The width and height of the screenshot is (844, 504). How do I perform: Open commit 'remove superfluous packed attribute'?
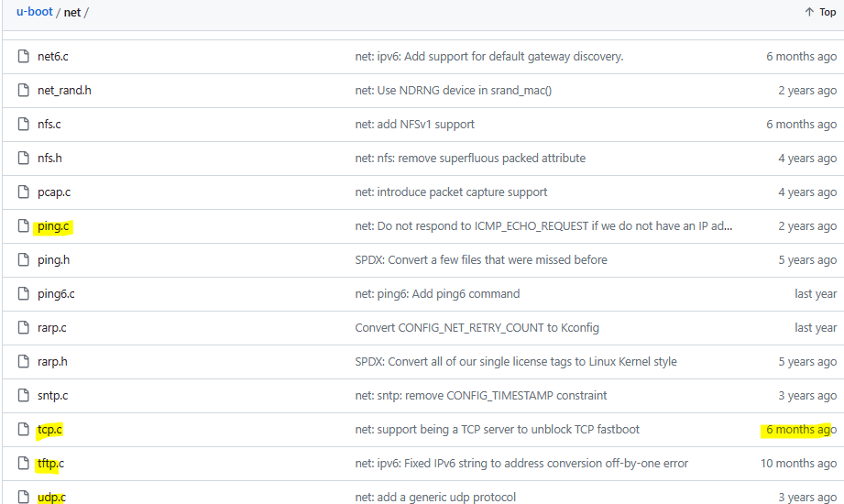[x=470, y=159]
